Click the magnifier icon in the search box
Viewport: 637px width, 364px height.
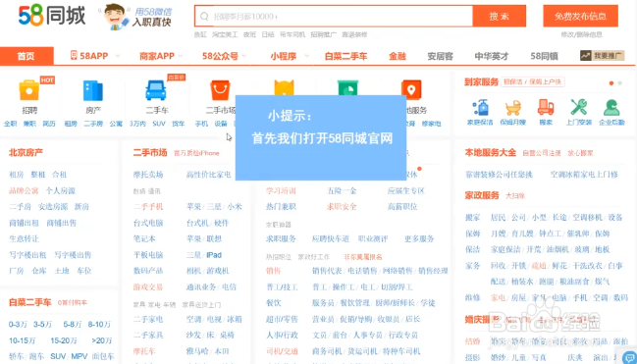click(x=204, y=17)
